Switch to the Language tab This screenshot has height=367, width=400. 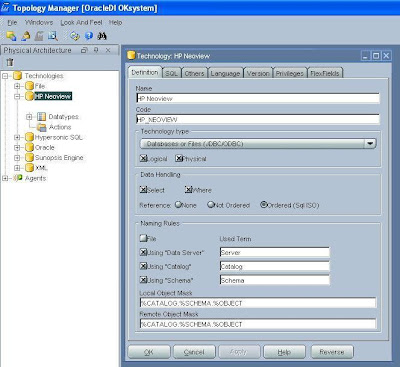pyautogui.click(x=225, y=73)
